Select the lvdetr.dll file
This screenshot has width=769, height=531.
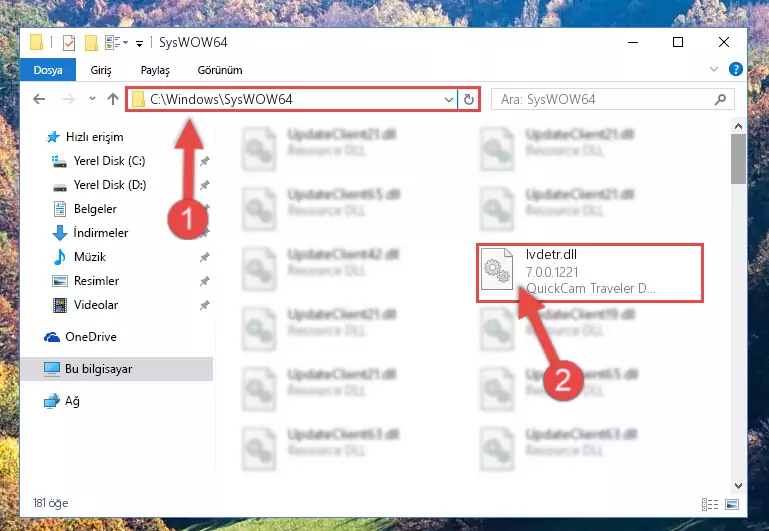coord(590,272)
